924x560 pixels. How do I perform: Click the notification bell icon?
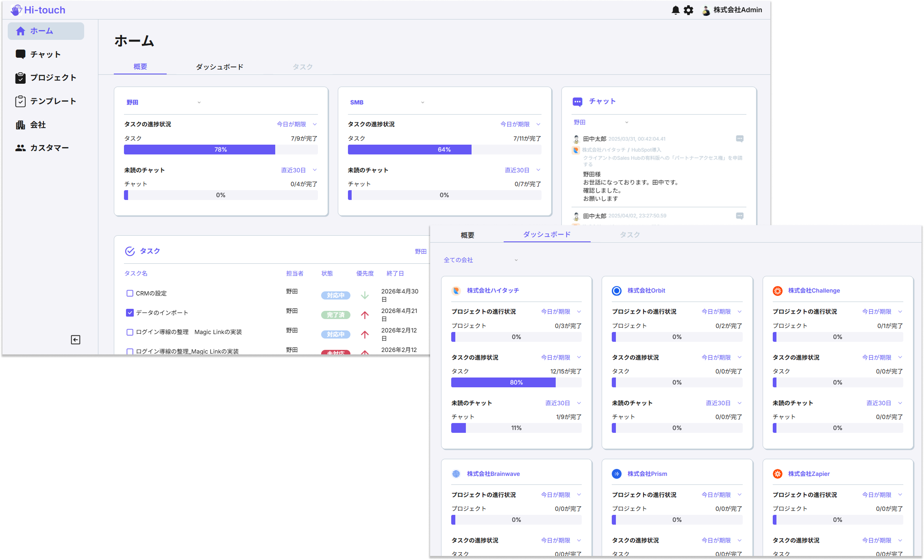(x=675, y=10)
